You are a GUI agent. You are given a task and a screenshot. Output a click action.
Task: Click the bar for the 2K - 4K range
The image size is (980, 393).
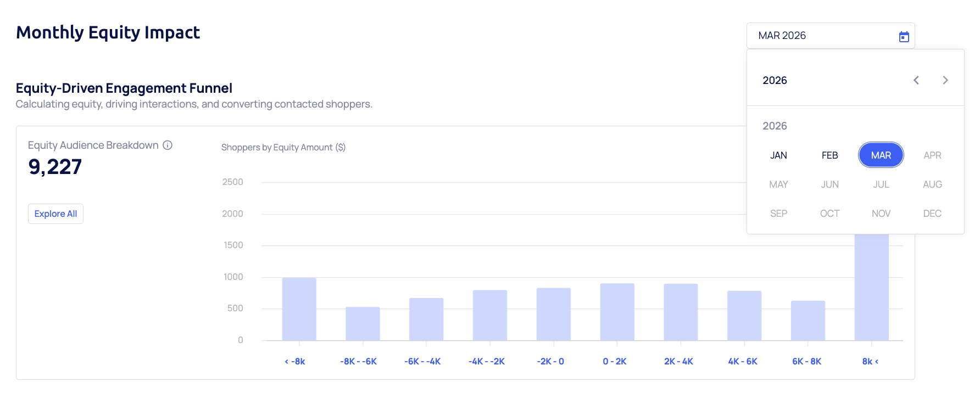coord(681,312)
